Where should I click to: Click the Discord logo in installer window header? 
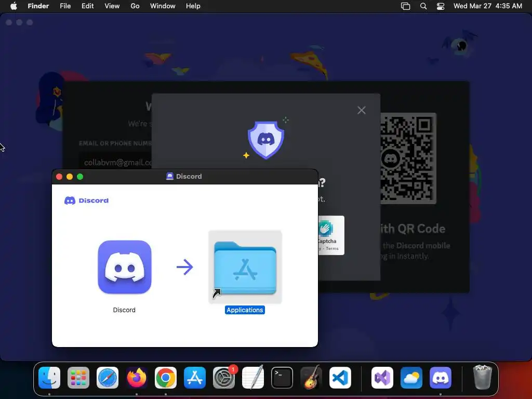(87, 201)
